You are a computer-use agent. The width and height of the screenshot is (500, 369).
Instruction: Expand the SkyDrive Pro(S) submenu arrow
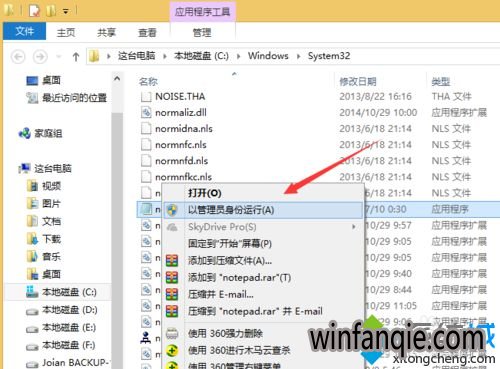(354, 227)
